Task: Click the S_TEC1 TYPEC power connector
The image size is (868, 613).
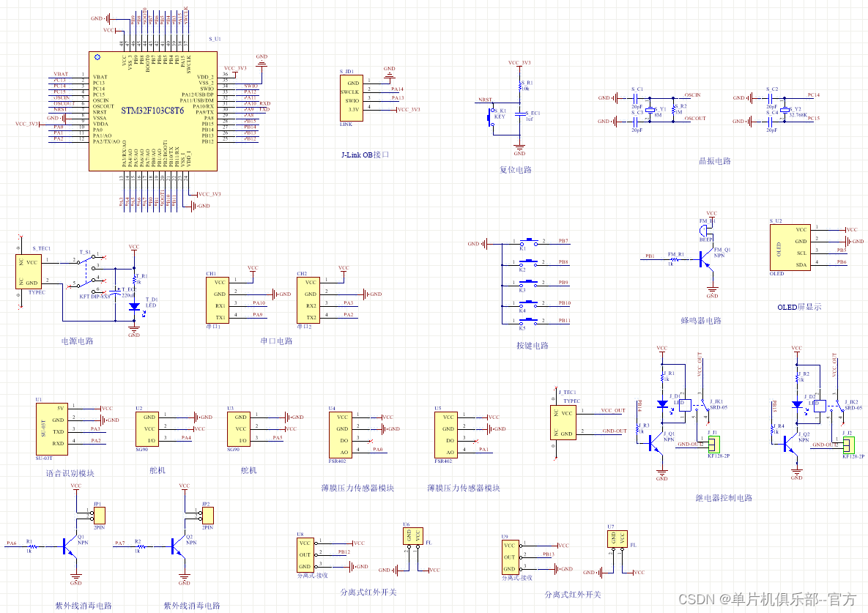Action: coord(29,272)
